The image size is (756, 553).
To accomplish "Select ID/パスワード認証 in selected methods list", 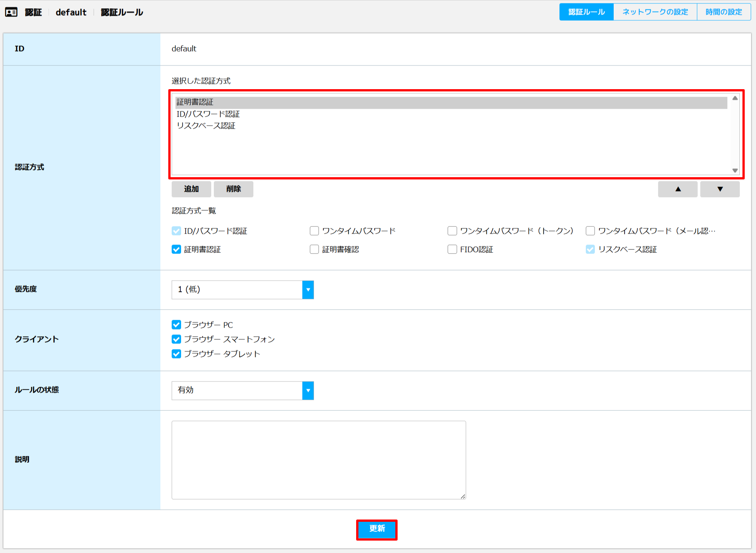I will [x=451, y=114].
